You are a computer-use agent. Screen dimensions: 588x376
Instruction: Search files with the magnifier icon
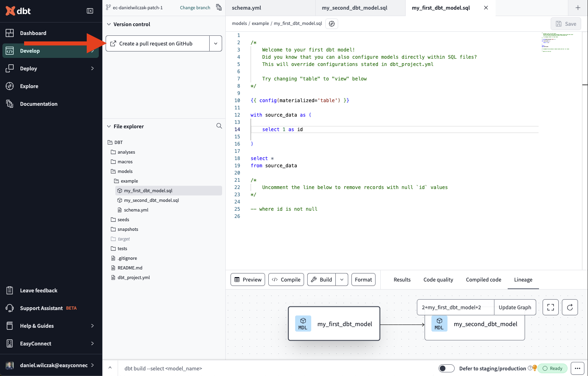(219, 126)
